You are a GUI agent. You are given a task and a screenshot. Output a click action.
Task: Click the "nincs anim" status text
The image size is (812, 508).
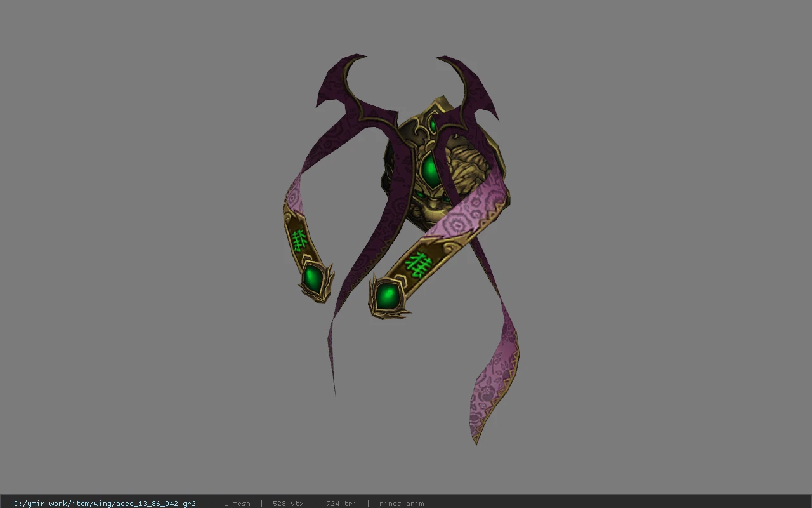pyautogui.click(x=402, y=504)
